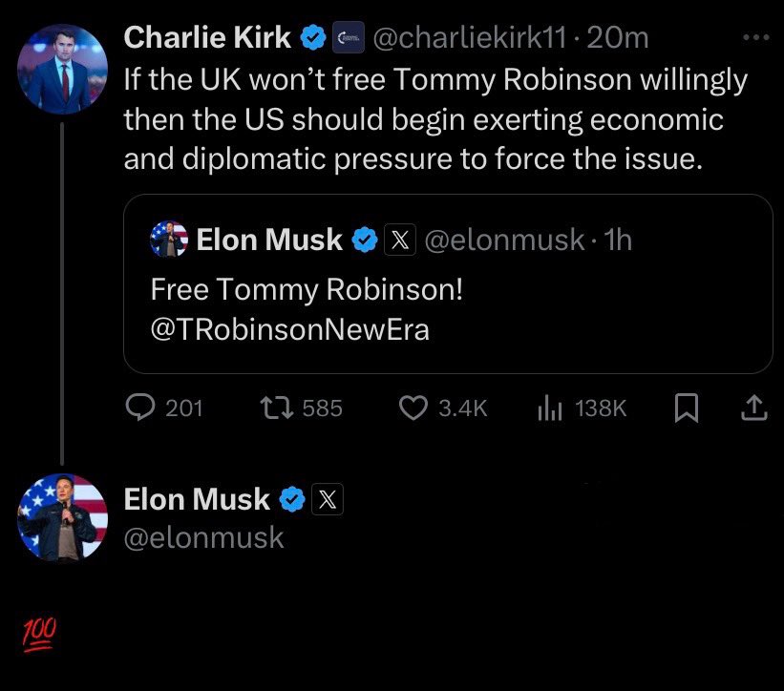
Task: Follow the @TRobinsonNewEra mention link
Action: pos(290,330)
